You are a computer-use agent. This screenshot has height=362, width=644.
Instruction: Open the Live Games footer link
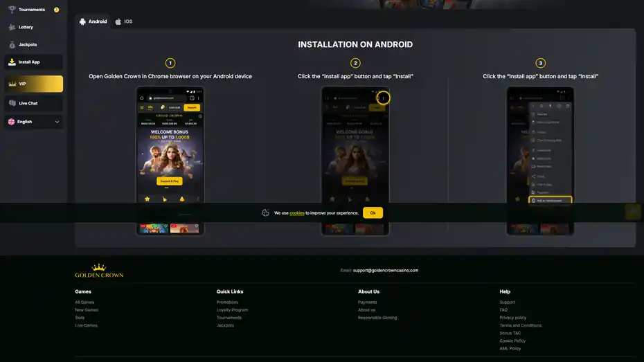[x=87, y=325]
